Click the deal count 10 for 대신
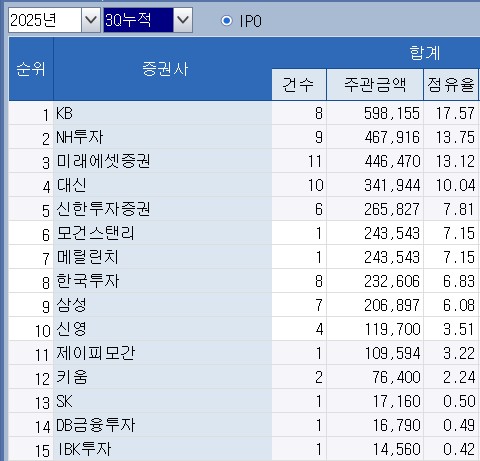The width and height of the screenshot is (480, 461). coord(316,185)
